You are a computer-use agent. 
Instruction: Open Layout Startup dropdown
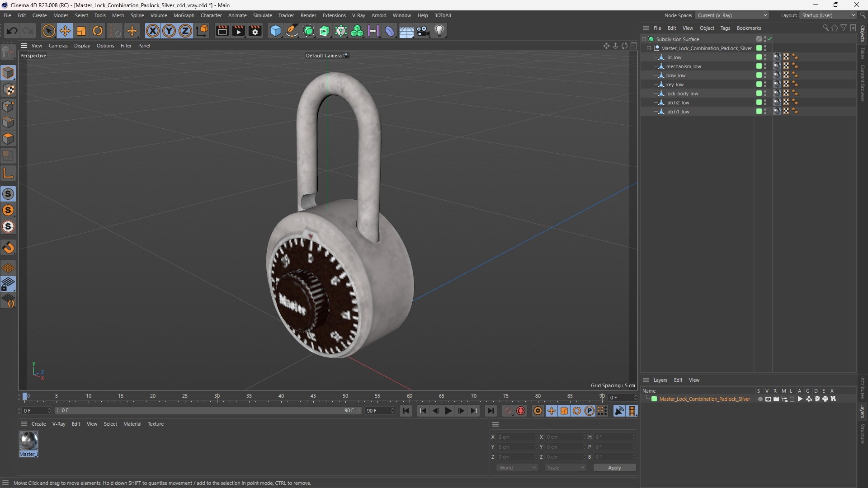coord(828,15)
